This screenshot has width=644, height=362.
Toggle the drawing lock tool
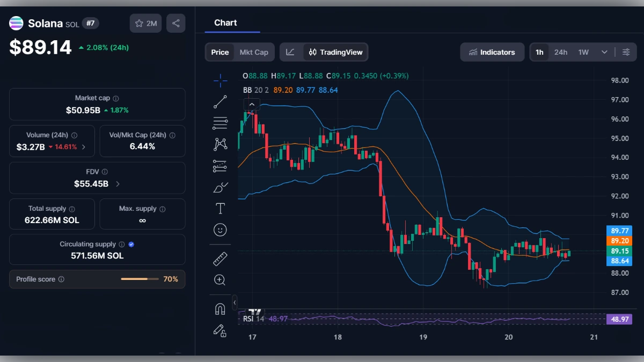click(x=220, y=331)
